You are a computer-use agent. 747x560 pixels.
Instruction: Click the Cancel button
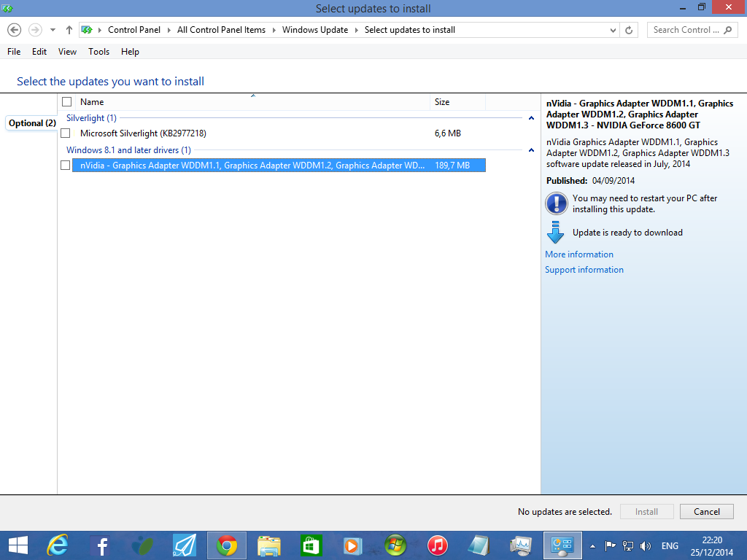706,512
